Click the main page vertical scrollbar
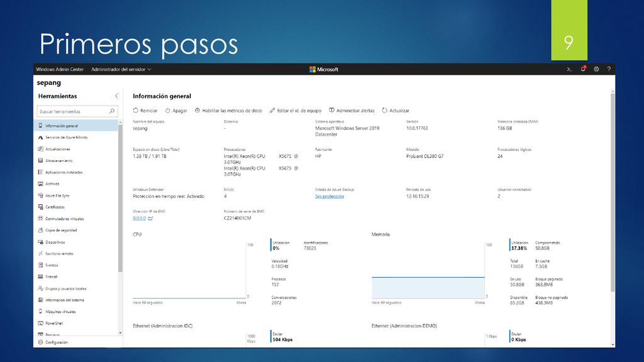The height and width of the screenshot is (362, 644). tap(613, 192)
